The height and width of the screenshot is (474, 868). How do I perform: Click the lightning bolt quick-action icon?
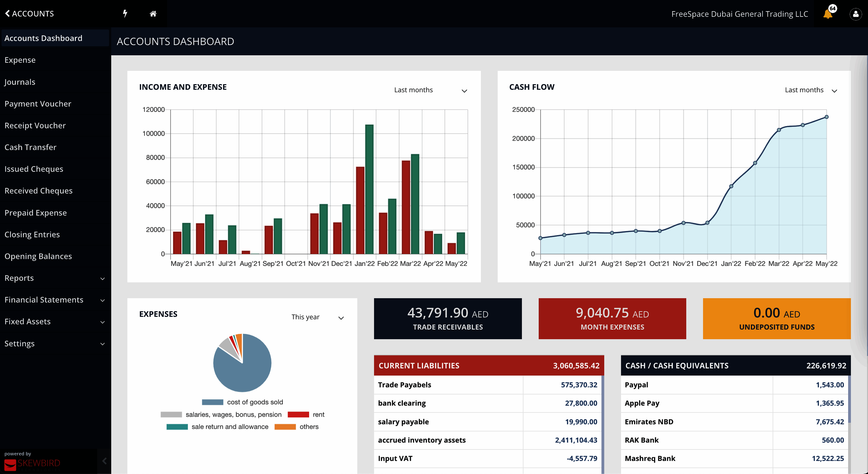[125, 13]
